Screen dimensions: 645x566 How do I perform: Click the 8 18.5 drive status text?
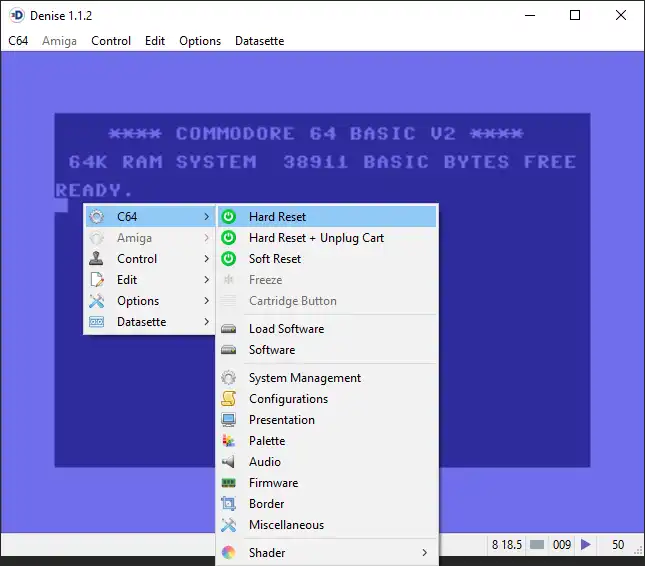click(x=507, y=545)
